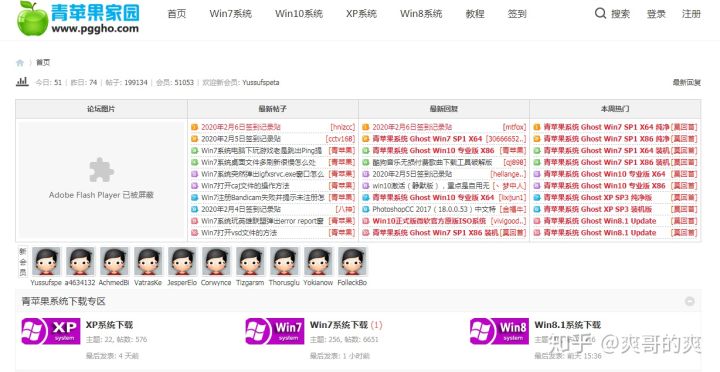Screen dimensions: 720x372
Task: Open hot thread 青苹果系统 Ghost XP SP3 装机版
Action: coord(597,209)
